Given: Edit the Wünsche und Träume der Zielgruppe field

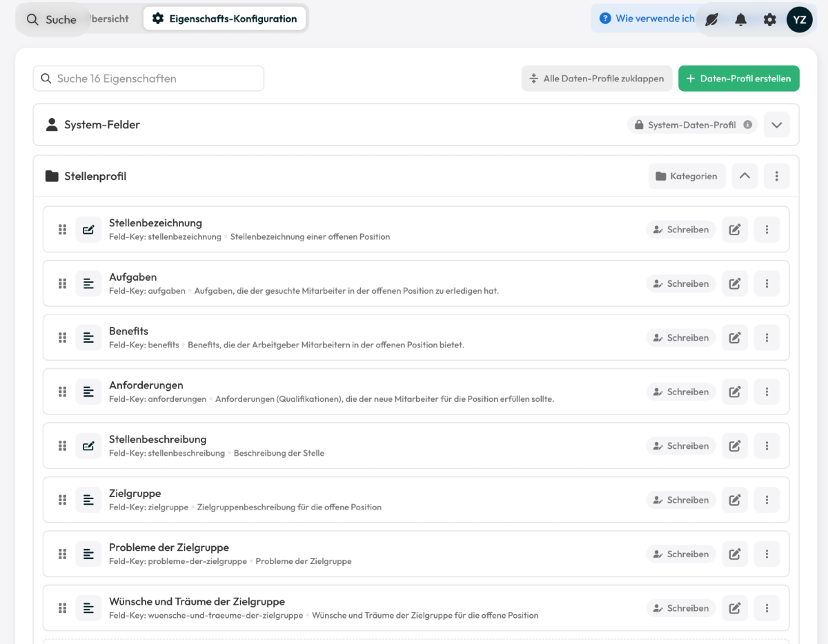Looking at the screenshot, I should click(x=735, y=608).
